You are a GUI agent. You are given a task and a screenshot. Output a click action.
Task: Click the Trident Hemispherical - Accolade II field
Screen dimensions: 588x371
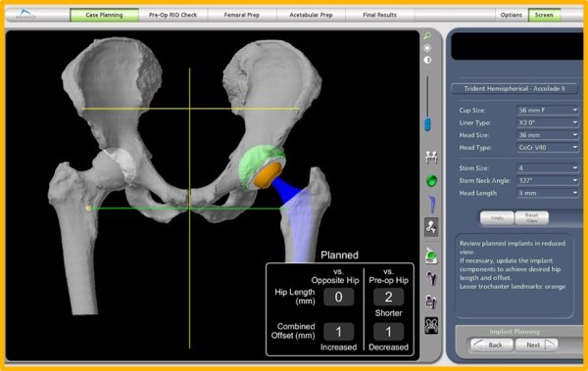pyautogui.click(x=514, y=89)
